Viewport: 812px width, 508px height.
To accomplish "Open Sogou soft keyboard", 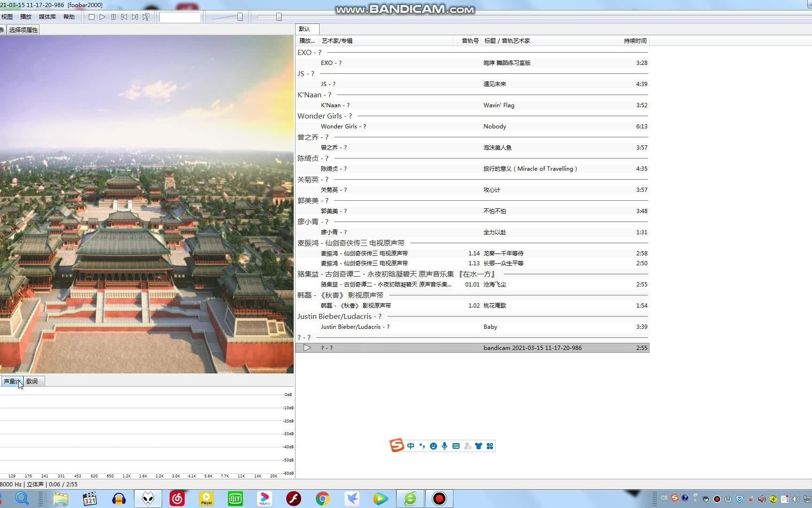I will (456, 446).
